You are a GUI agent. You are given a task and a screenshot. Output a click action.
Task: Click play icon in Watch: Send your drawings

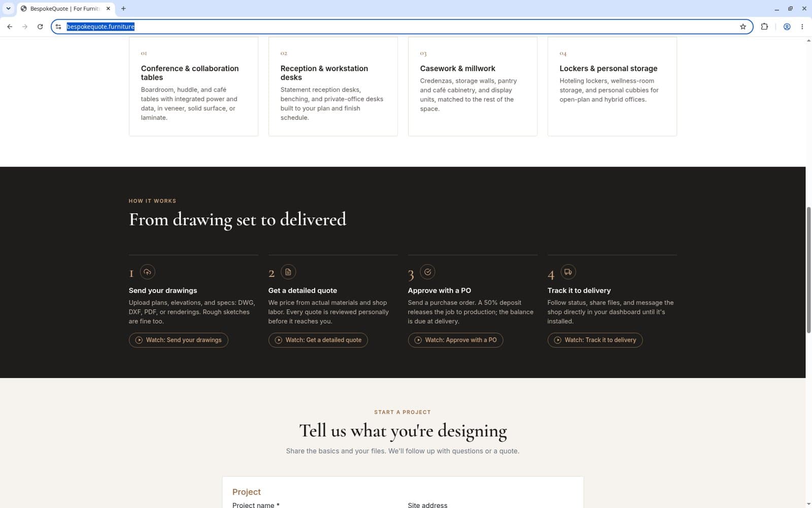(x=139, y=340)
